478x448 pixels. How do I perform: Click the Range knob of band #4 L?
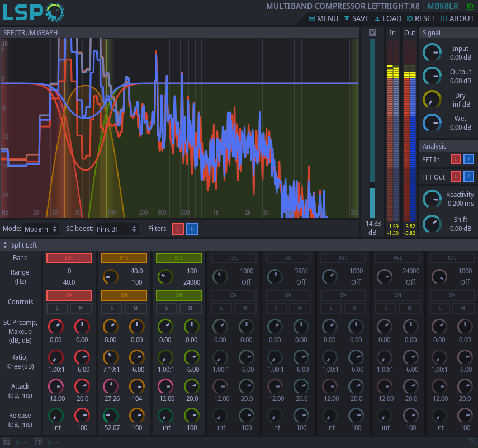275,277
